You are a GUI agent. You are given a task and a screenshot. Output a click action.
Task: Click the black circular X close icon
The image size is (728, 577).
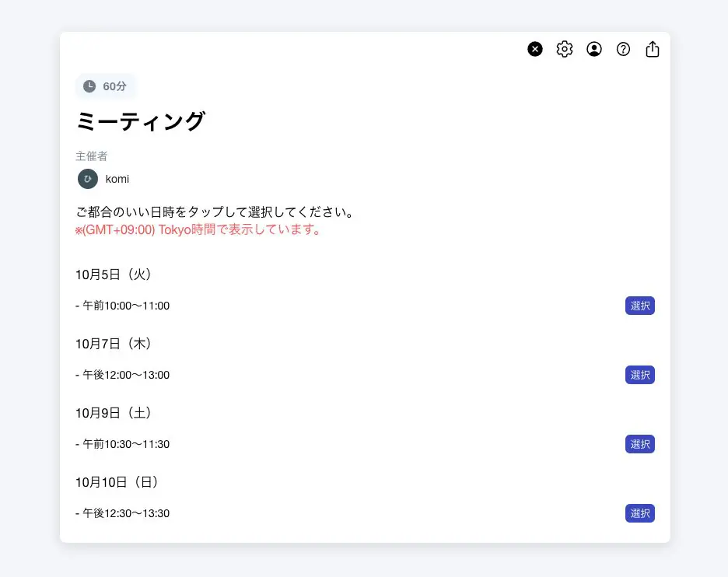(x=535, y=49)
